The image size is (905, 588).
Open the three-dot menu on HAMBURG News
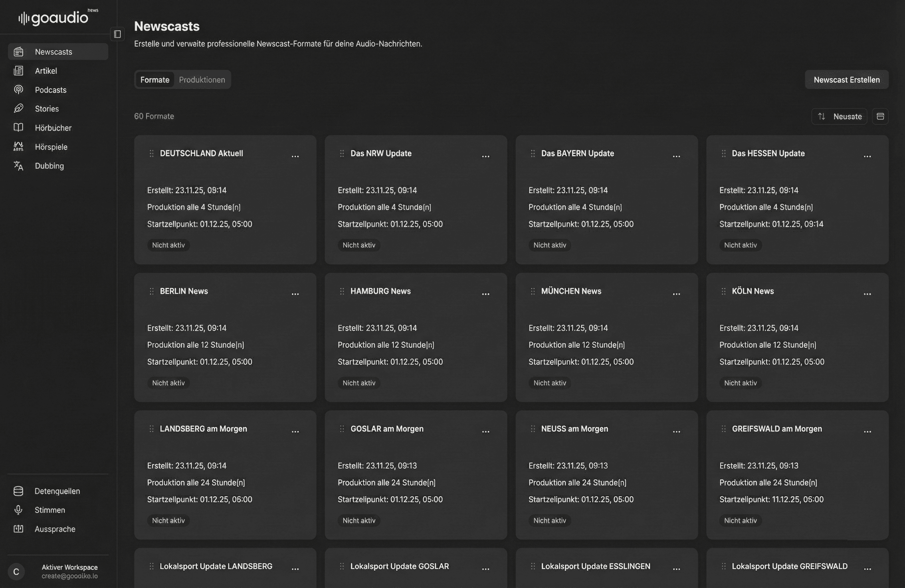coord(486,294)
